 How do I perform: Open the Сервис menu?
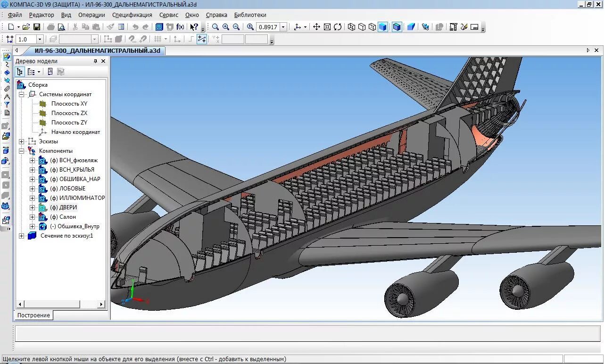169,15
